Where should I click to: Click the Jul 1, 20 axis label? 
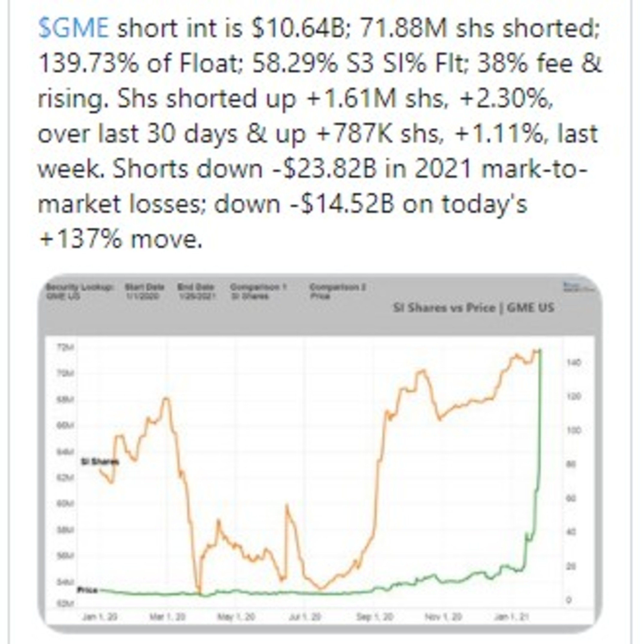(305, 617)
